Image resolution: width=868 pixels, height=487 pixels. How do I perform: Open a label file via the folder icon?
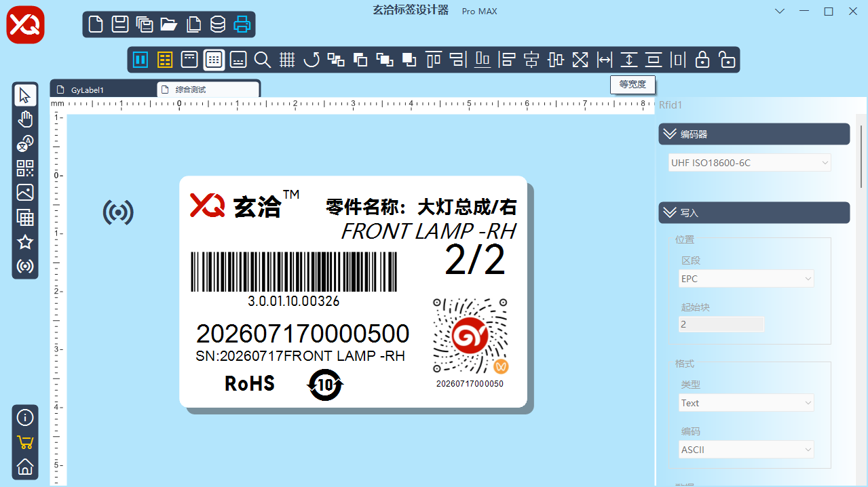(x=169, y=24)
